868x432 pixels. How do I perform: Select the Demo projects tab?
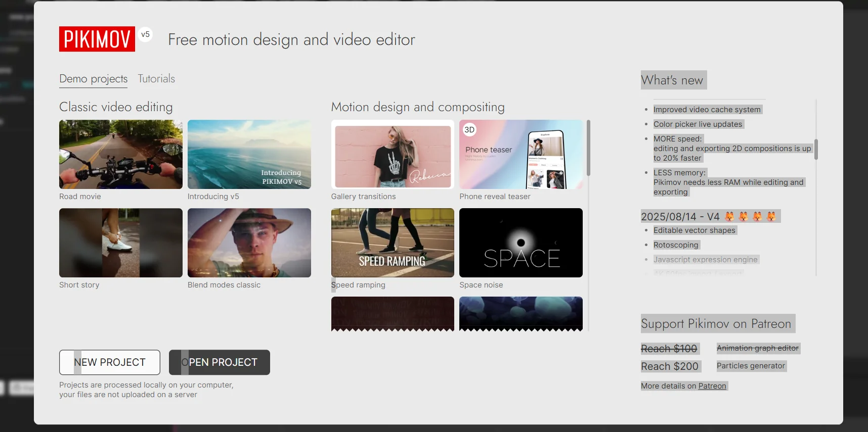94,79
